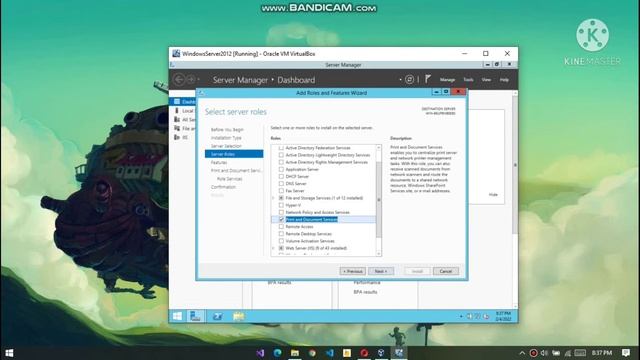Tick the DNS Server checkbox
Screen dimensions: 640x360
281,184
